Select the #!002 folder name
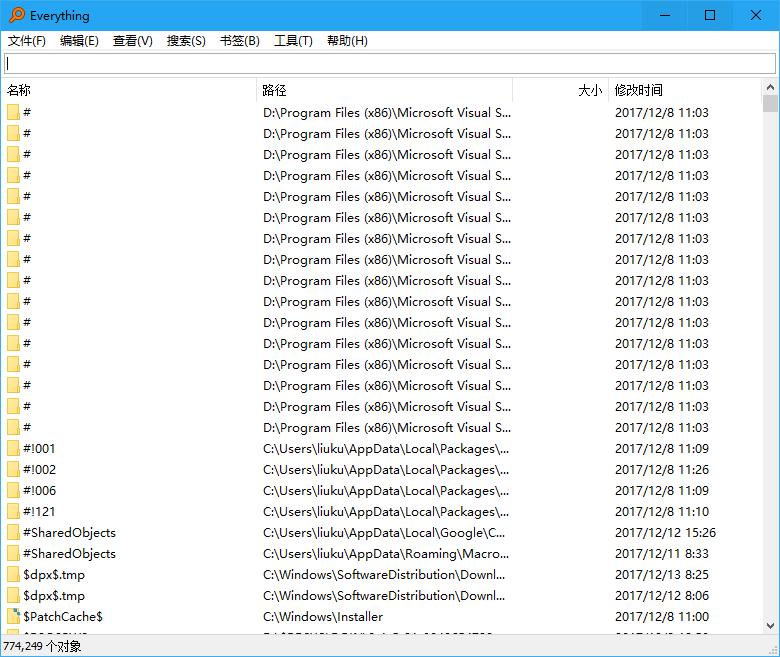780x657 pixels. 39,469
